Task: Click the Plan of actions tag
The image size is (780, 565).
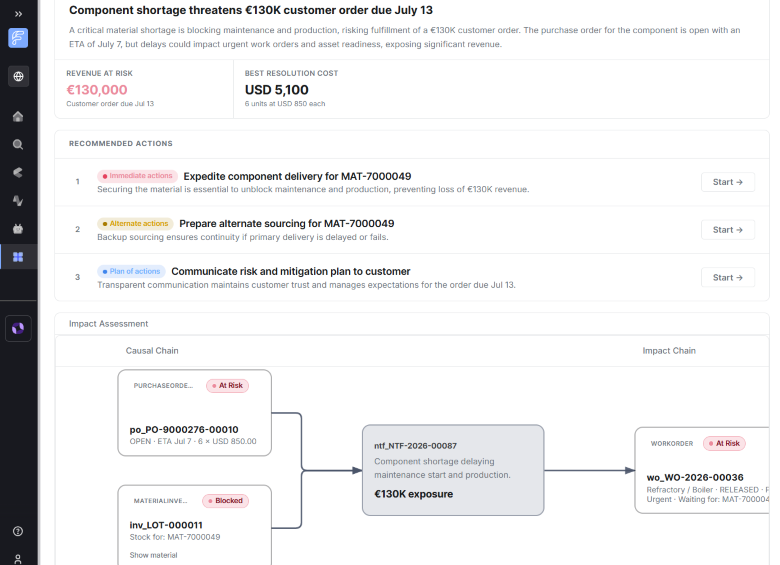Action: coord(131,271)
